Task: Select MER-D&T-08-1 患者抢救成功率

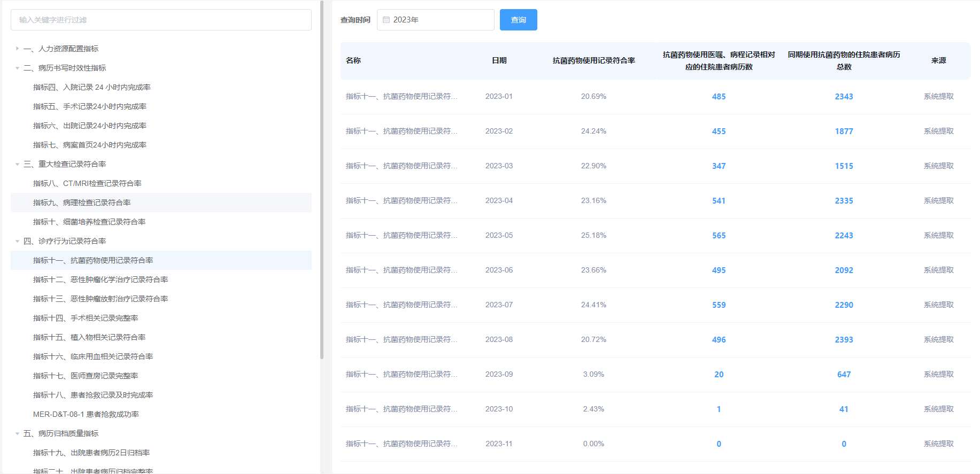Action: [86, 414]
